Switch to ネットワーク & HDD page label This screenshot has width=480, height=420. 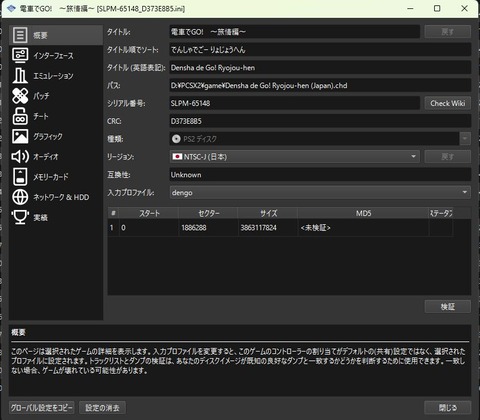coord(61,197)
